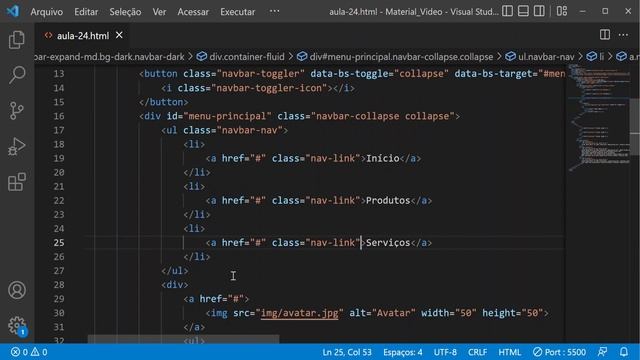Viewport: 640px width, 360px height.
Task: Open the Editar menu
Action: pyautogui.click(x=86, y=12)
